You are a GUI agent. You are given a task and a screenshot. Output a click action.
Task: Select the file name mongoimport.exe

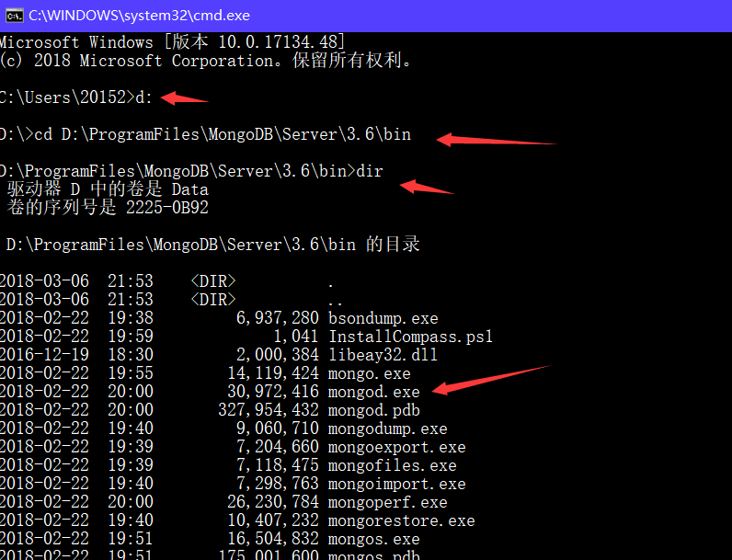pos(397,484)
